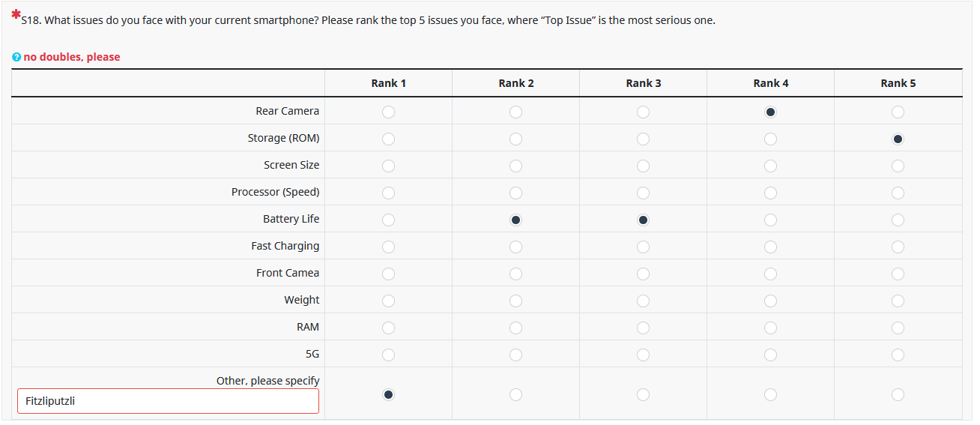Select Rank 2 for Fast Charging
The height and width of the screenshot is (425, 980).
(x=515, y=247)
